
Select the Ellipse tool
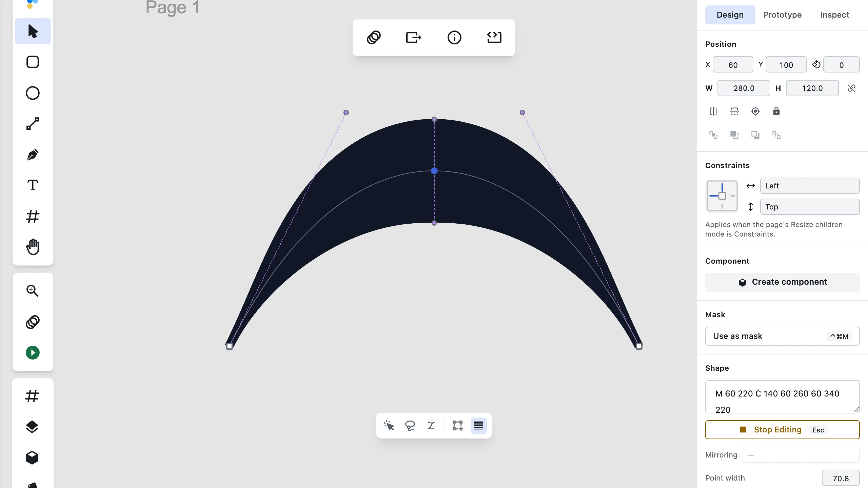coord(33,93)
